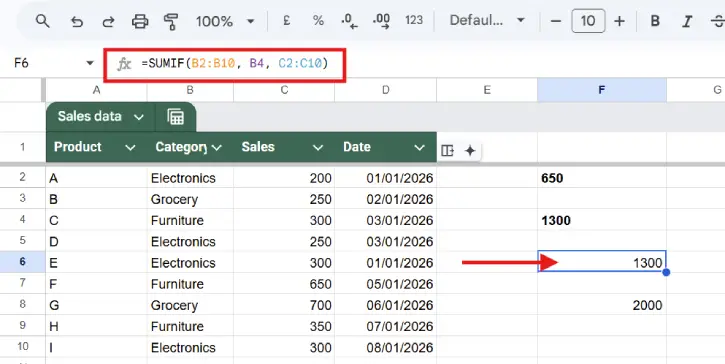725x364 pixels.
Task: Select product cell H
Action: point(96,326)
